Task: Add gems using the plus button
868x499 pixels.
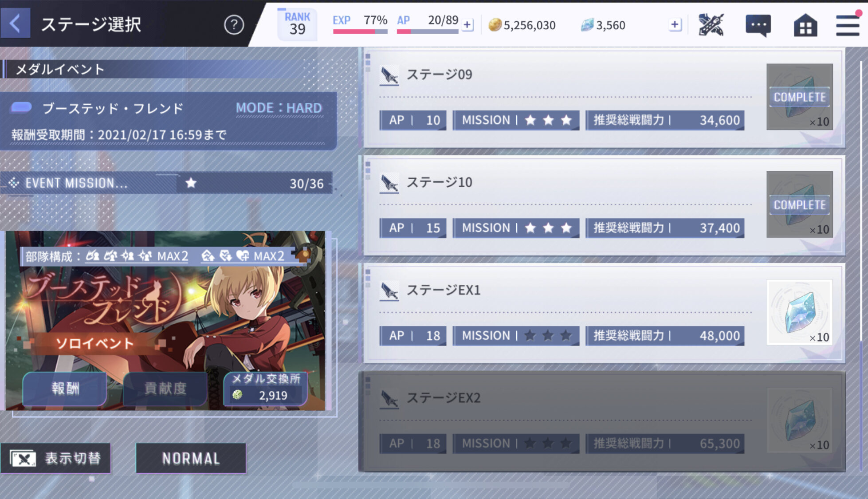Action: click(x=675, y=24)
